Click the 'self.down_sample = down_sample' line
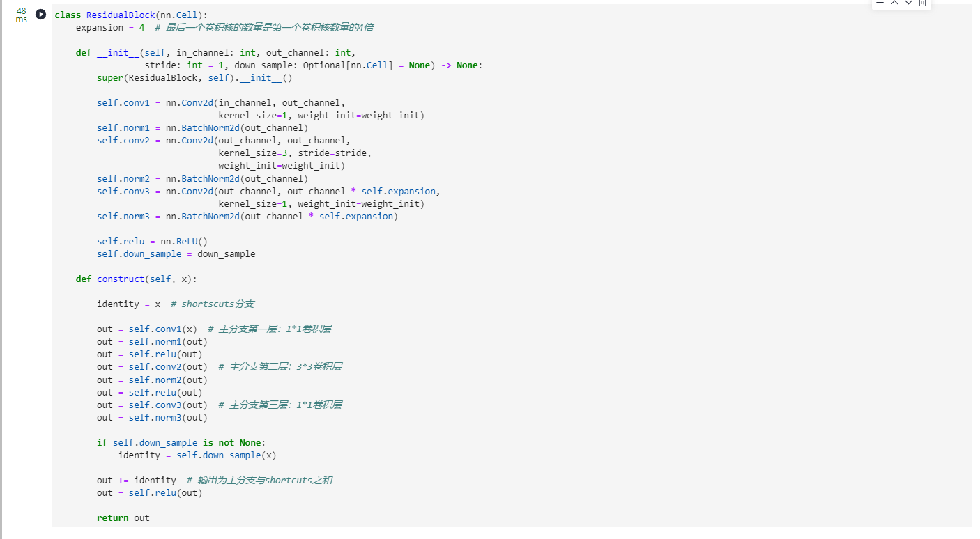This screenshot has height=539, width=980. (176, 254)
